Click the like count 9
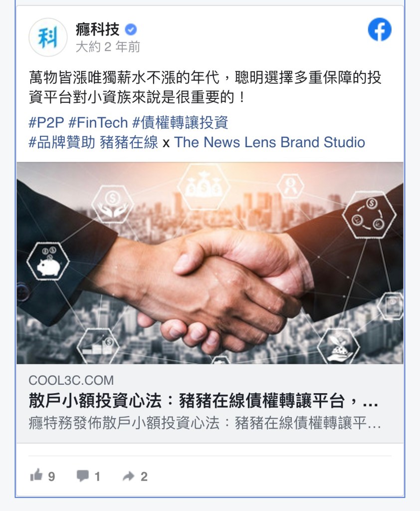 point(51,477)
